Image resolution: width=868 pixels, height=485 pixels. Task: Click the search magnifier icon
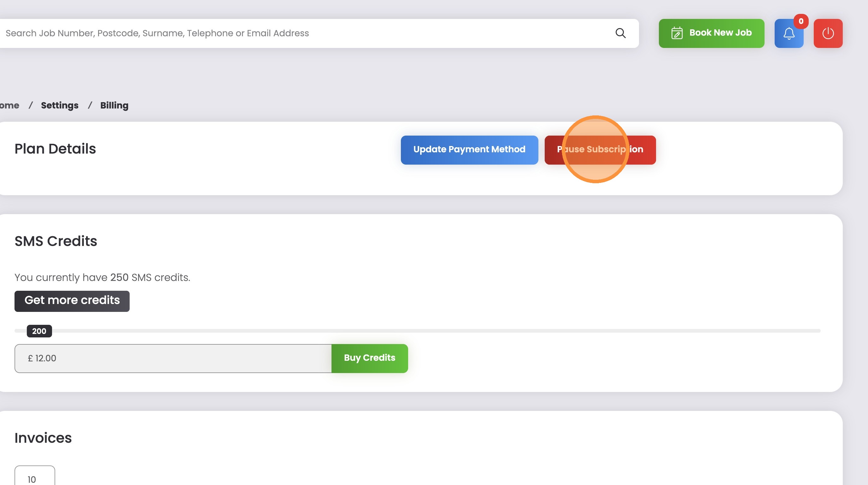(x=620, y=33)
